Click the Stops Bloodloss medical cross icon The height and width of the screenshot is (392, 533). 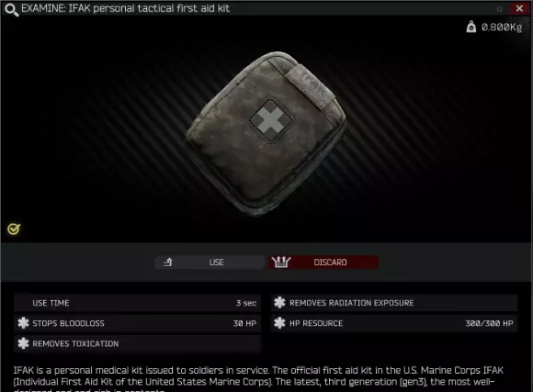tap(23, 323)
